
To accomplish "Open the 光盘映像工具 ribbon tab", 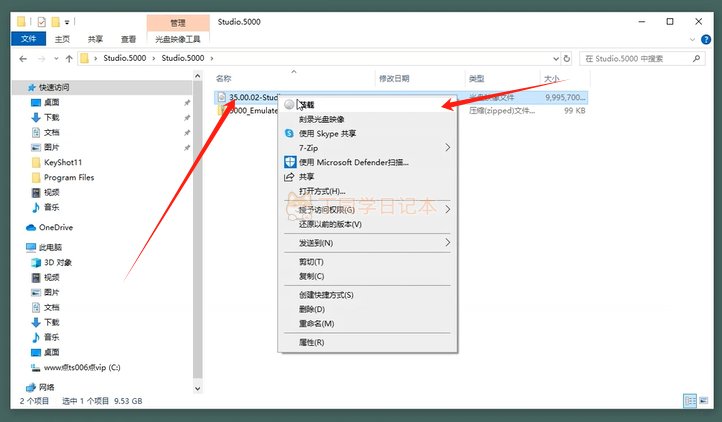I will [x=177, y=39].
